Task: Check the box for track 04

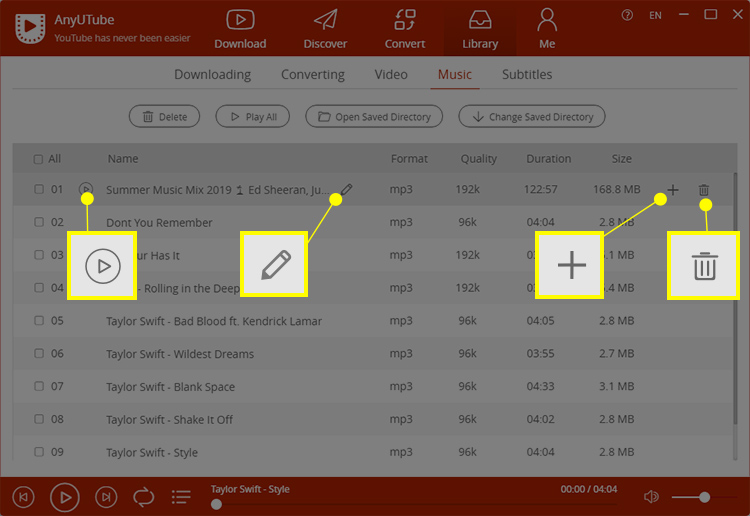Action: pos(39,287)
